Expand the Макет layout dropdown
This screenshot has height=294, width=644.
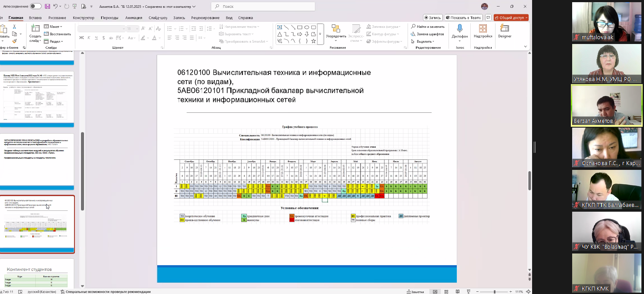pyautogui.click(x=54, y=27)
